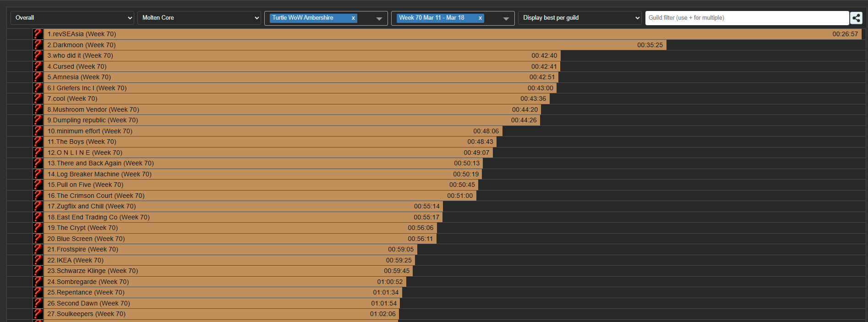Remove the Turtle WoW Ambershire server tag

[x=353, y=18]
